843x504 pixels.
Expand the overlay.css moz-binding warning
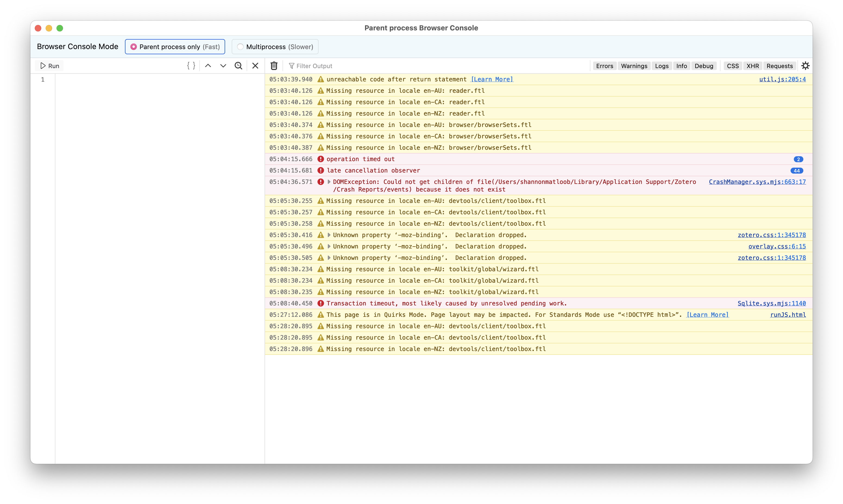point(329,247)
